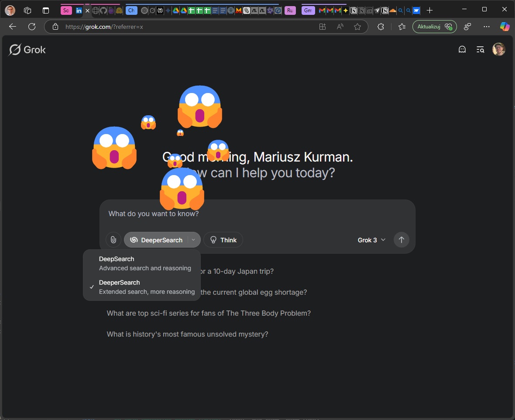This screenshot has height=420, width=515.
Task: Open private chat ghost icon
Action: point(462,50)
